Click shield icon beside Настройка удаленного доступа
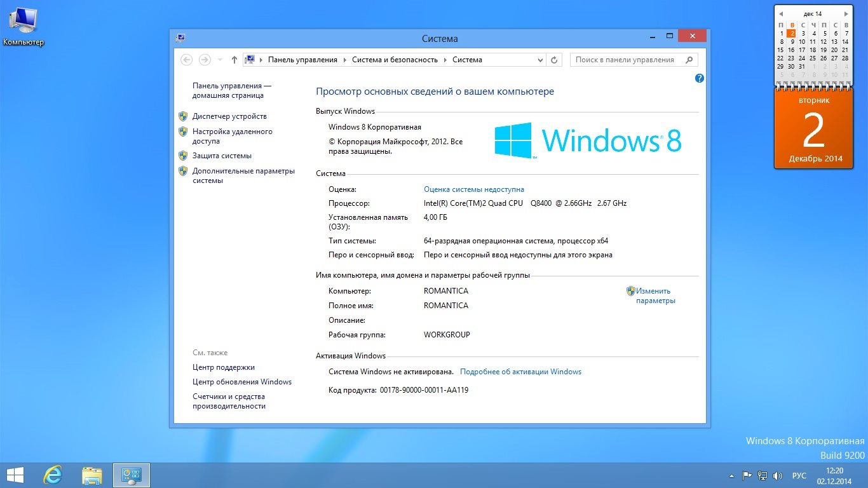The image size is (868, 488). [x=183, y=132]
